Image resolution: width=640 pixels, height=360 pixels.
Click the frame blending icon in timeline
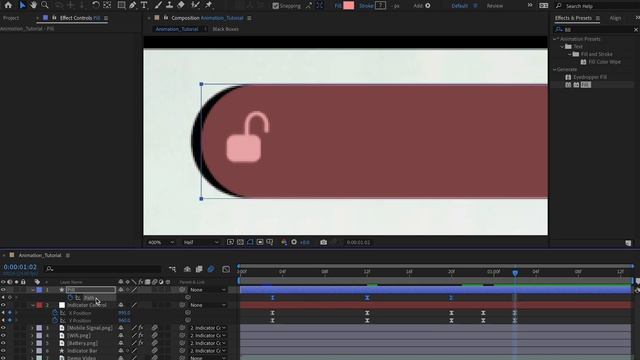point(199,269)
